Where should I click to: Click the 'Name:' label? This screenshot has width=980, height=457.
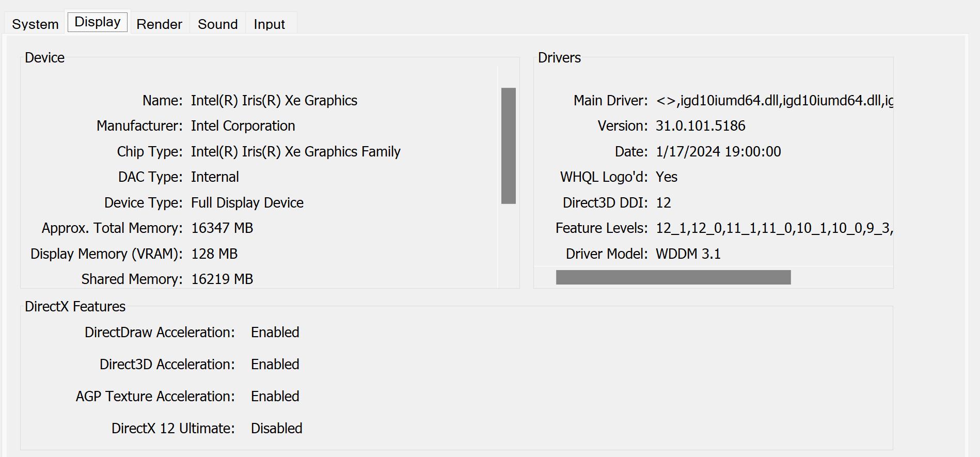[163, 100]
